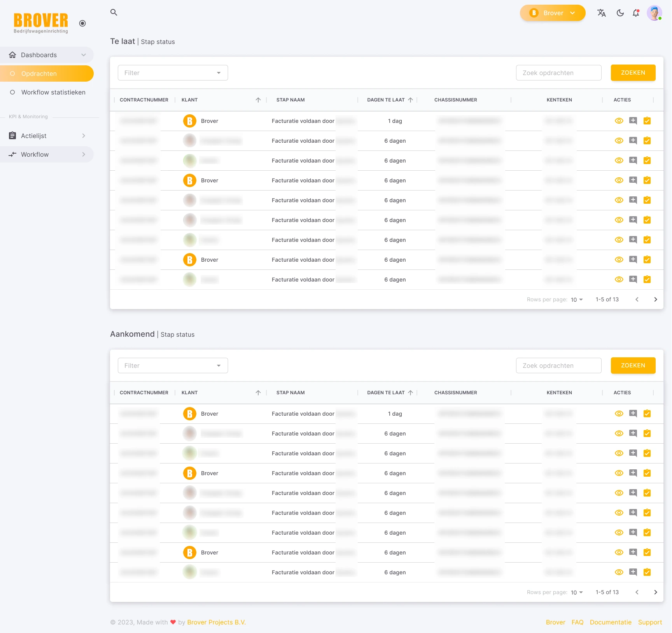Expand Actielijst menu
The image size is (672, 633).
(x=47, y=136)
